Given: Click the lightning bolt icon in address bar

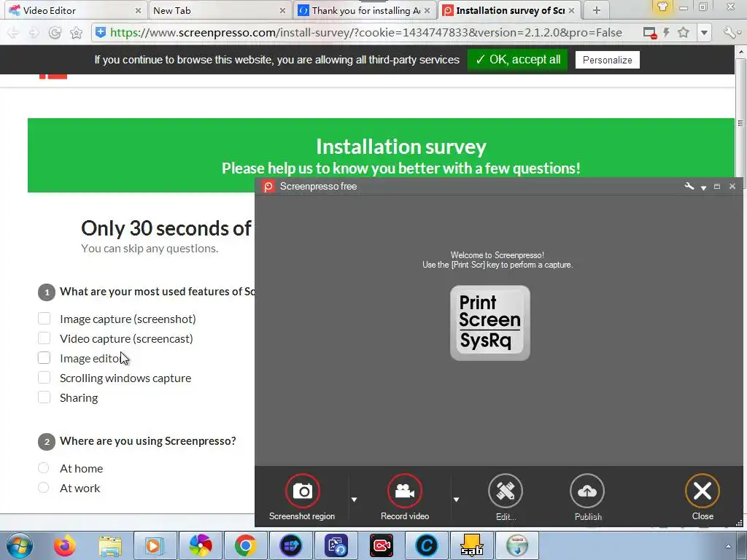Looking at the screenshot, I should 666,32.
